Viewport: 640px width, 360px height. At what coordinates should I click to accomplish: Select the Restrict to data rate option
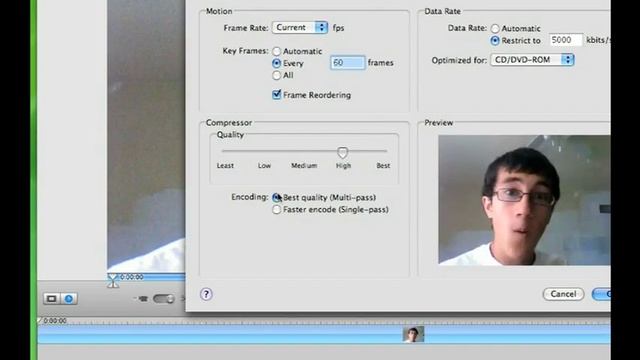click(495, 40)
